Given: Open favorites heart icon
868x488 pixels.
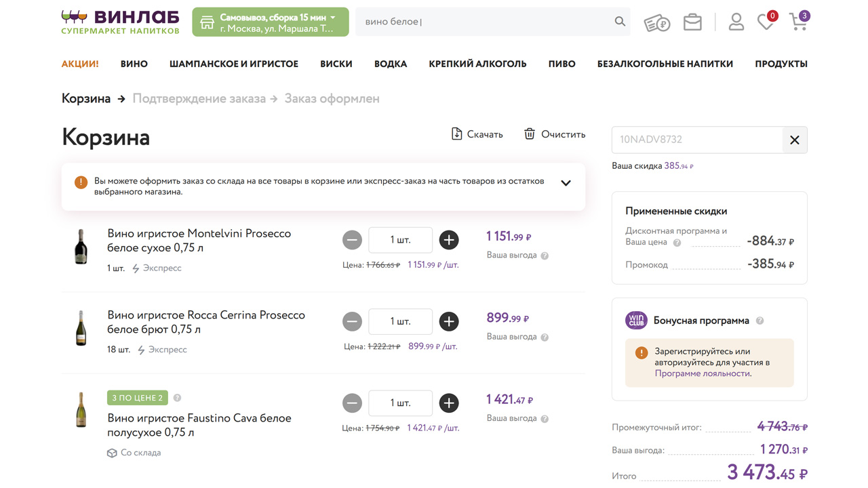Looking at the screenshot, I should [766, 22].
